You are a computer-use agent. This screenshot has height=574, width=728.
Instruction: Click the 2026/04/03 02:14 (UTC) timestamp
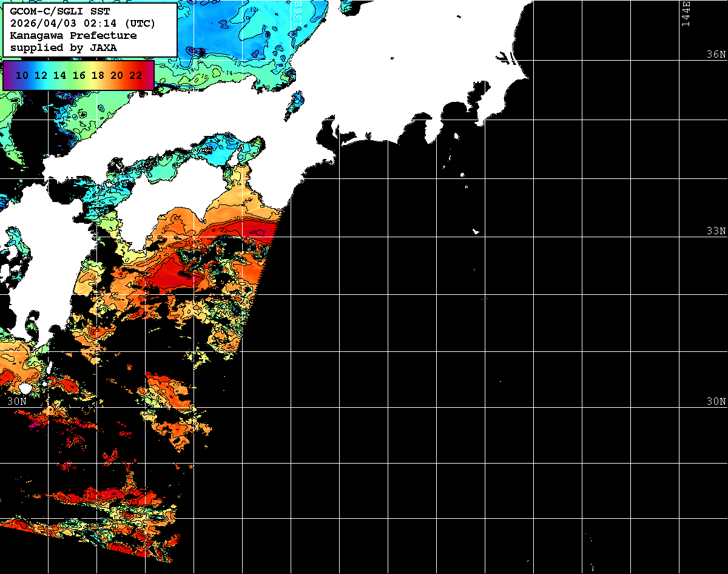(x=83, y=24)
